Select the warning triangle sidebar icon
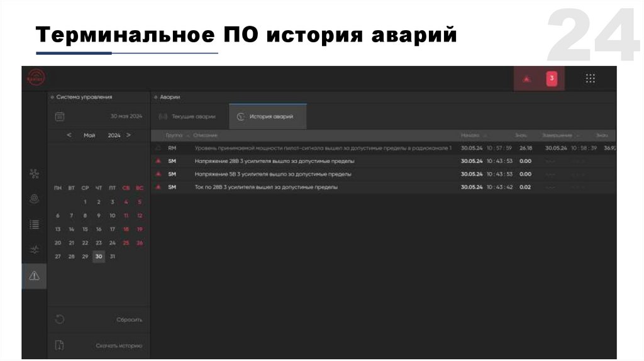Screen dimensions: 644x361 (x=35, y=275)
